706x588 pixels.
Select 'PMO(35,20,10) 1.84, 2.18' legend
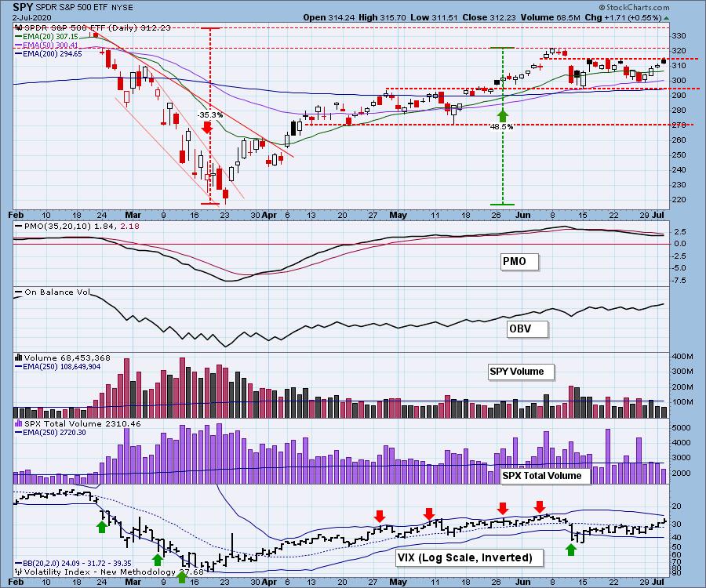(81, 226)
